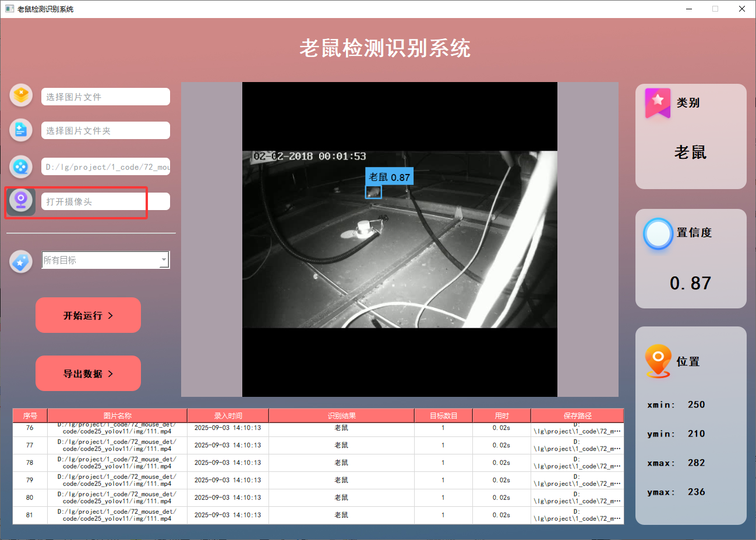Image resolution: width=756 pixels, height=540 pixels.
Task: Click the 选择图片文件 input field
Action: coord(105,97)
